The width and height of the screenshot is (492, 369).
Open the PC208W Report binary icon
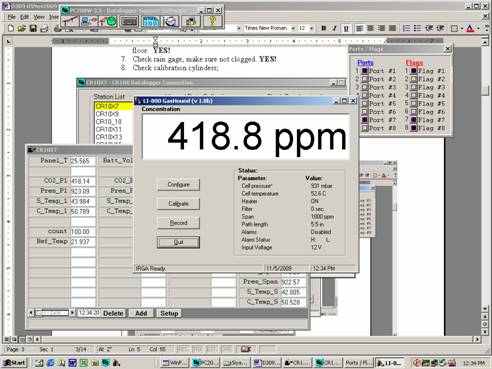[x=151, y=21]
